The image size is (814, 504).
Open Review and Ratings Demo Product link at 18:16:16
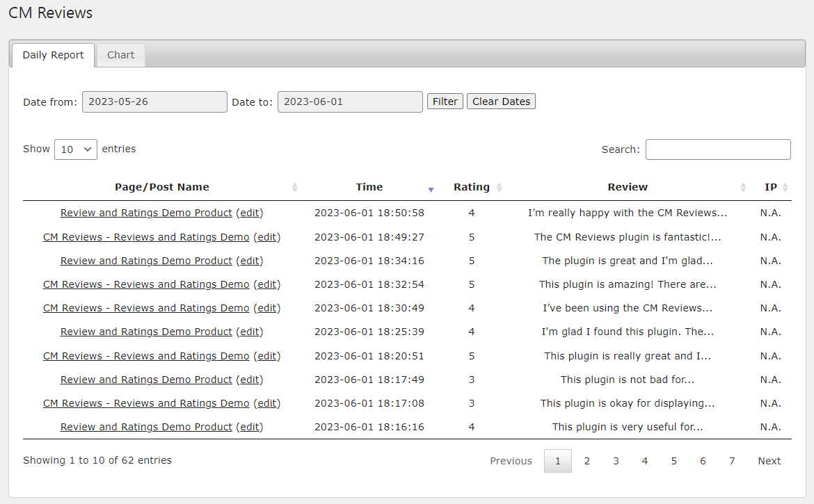pyautogui.click(x=146, y=427)
